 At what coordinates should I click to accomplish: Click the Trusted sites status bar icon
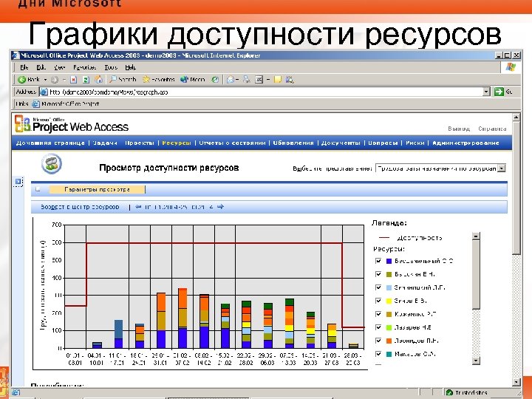pos(449,392)
